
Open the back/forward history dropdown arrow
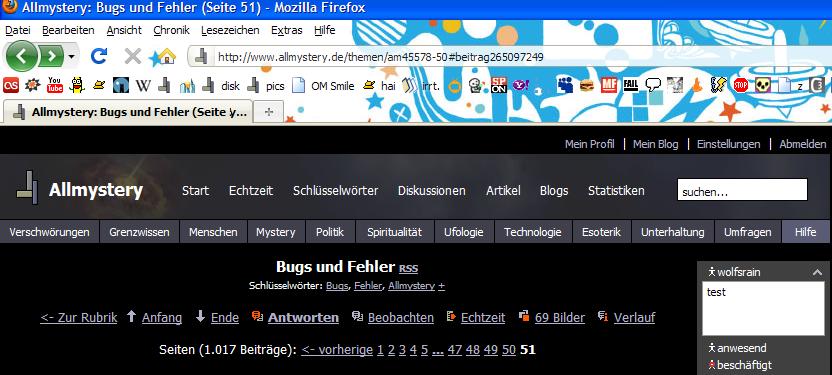(71, 56)
